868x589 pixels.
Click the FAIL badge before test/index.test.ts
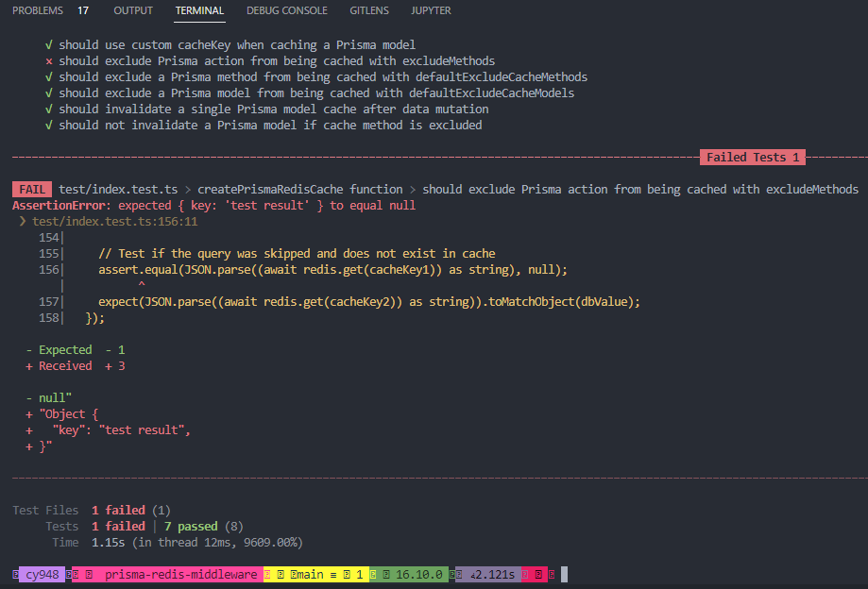click(x=30, y=189)
